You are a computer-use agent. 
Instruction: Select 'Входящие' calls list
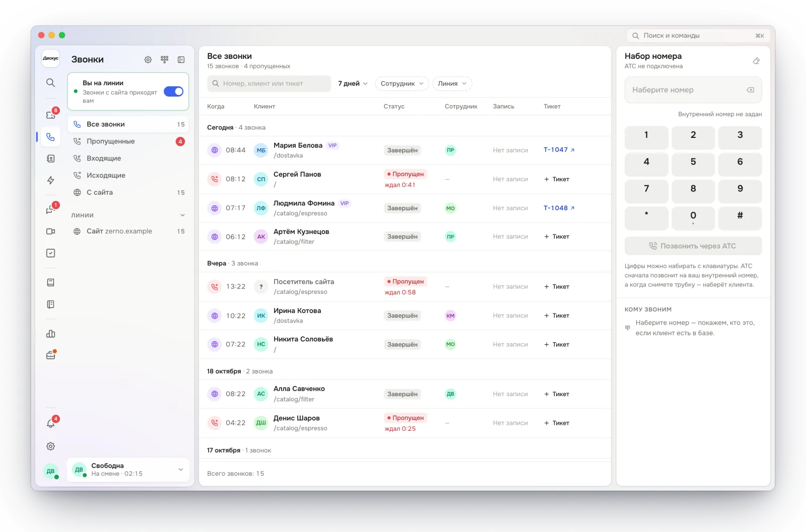point(128,159)
